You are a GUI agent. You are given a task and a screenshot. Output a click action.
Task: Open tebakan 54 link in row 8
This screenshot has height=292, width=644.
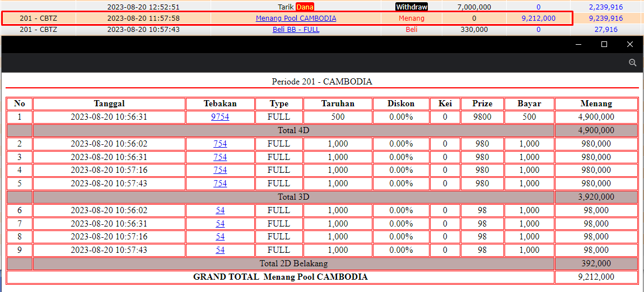220,237
